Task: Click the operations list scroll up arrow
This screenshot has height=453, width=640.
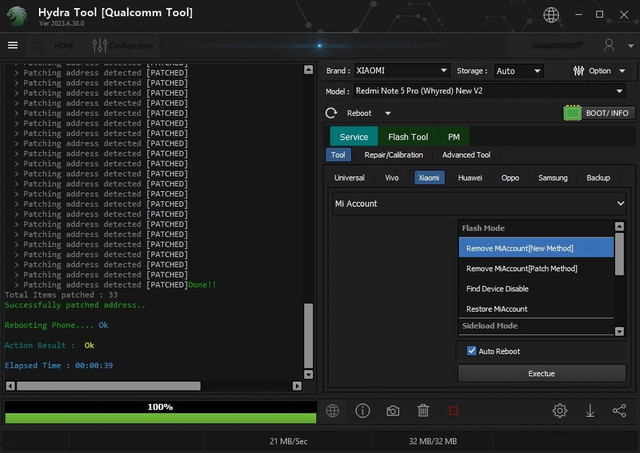Action: pos(619,226)
